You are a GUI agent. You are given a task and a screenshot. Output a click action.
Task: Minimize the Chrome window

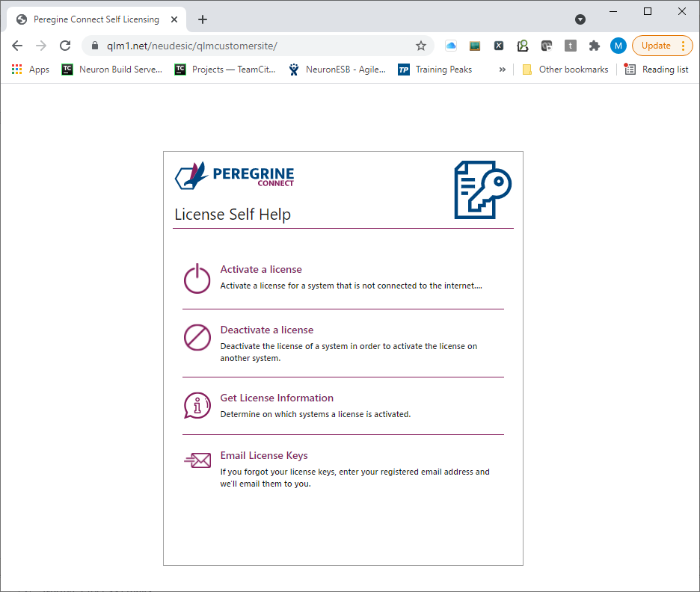613,12
